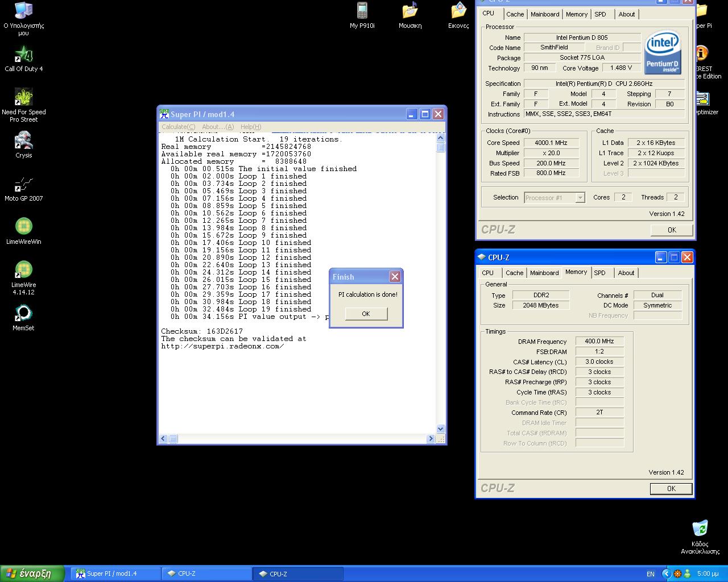The width and height of the screenshot is (728, 582).
Task: Launch the LimeWire 4.14.12 shortcut
Action: point(23,278)
